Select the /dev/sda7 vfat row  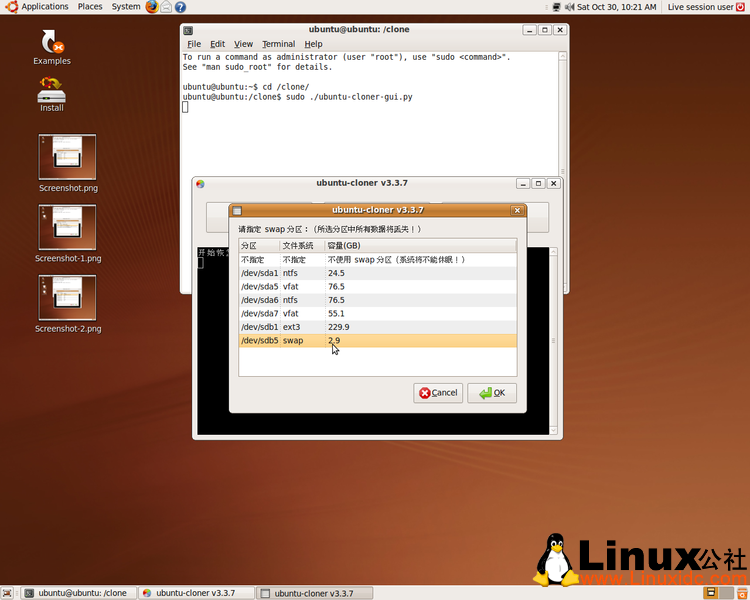tap(378, 313)
